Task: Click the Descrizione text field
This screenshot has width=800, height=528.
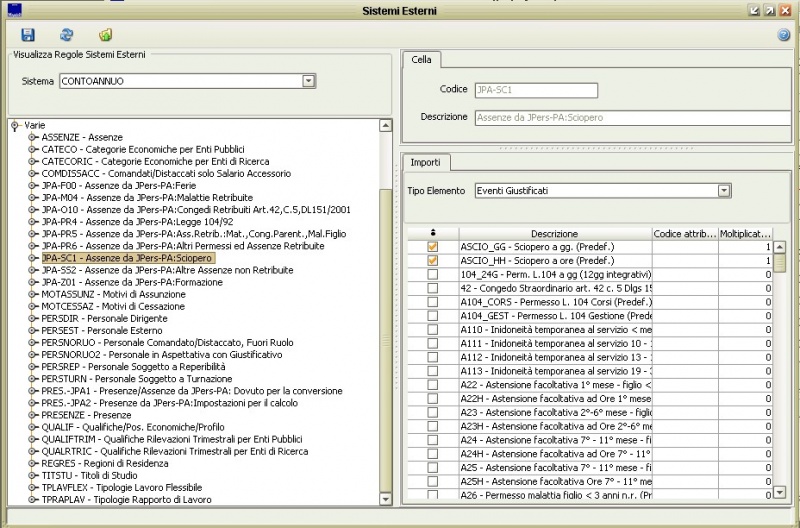Action: coord(628,117)
